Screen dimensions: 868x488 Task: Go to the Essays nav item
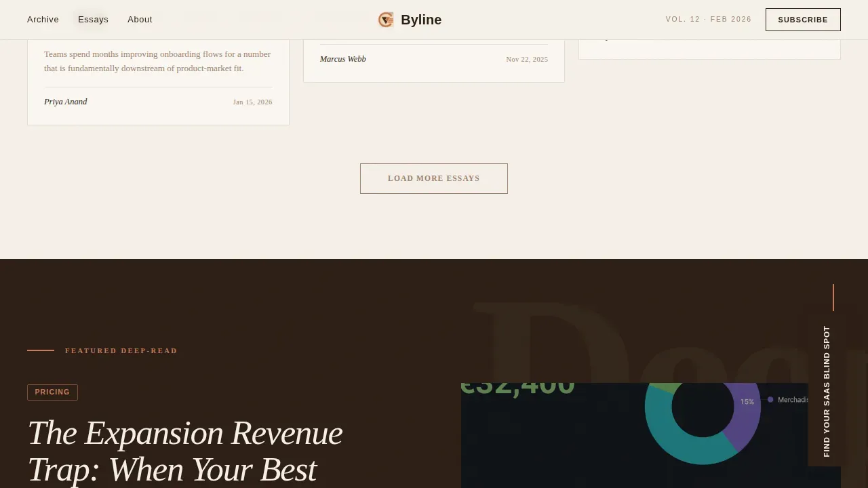tap(93, 20)
